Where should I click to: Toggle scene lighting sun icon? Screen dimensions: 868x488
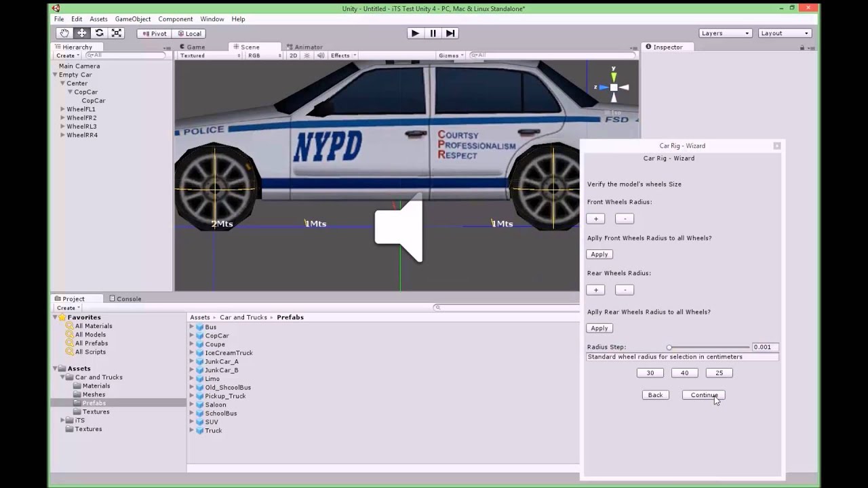307,56
